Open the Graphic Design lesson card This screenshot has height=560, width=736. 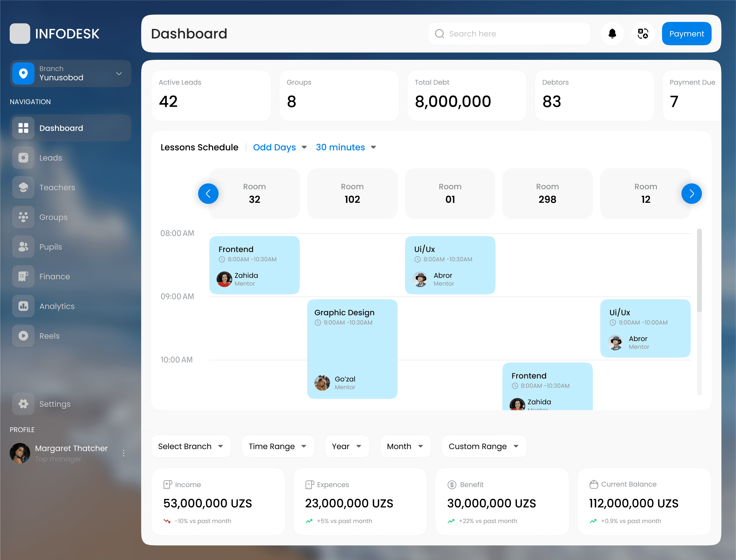coord(352,349)
